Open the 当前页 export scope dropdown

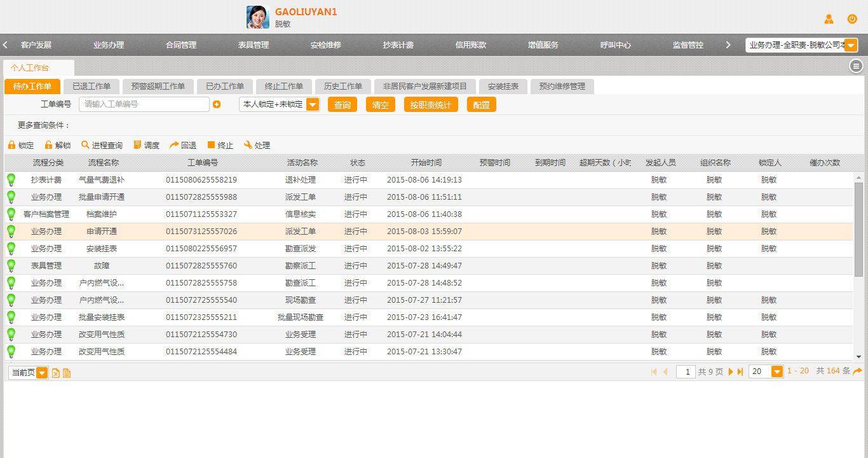click(42, 373)
